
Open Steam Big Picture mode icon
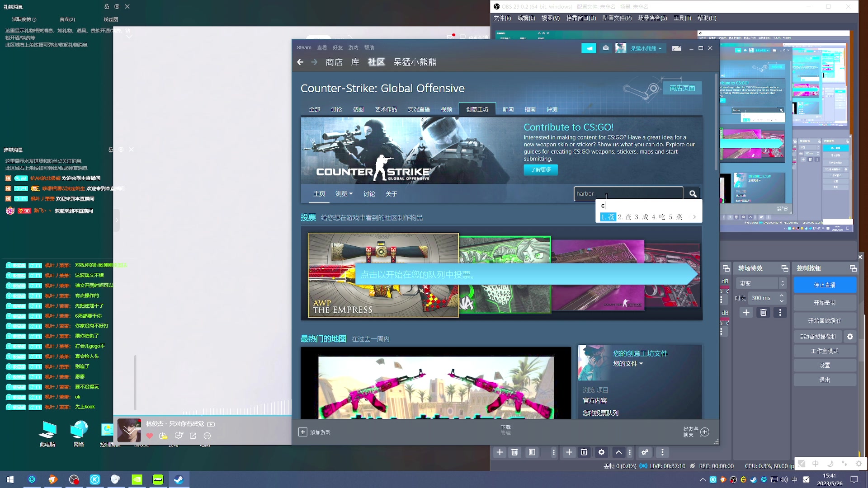pos(676,48)
